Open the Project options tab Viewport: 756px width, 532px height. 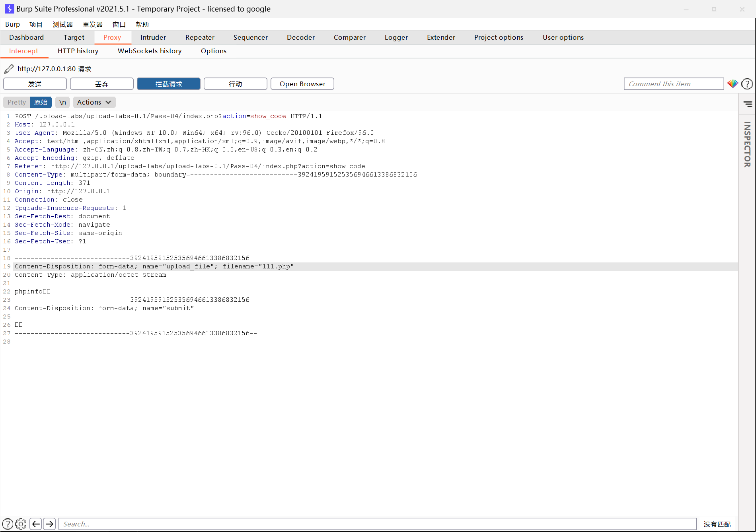tap(499, 37)
